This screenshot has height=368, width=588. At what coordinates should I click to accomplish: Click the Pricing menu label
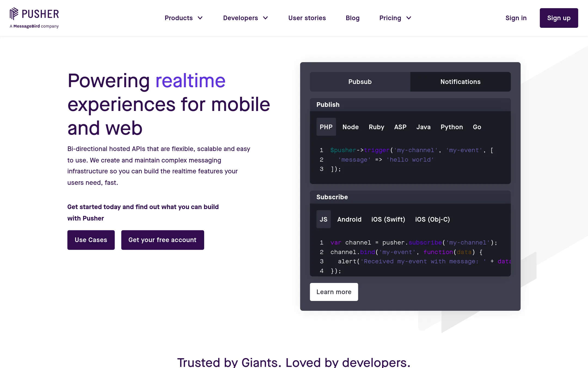click(x=390, y=18)
